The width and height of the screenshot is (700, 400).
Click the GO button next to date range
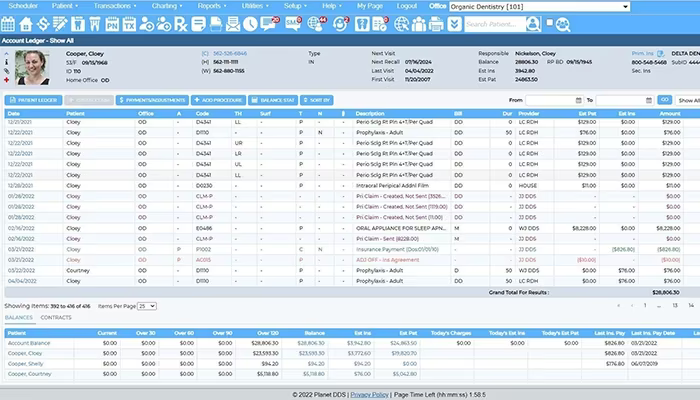pos(664,100)
